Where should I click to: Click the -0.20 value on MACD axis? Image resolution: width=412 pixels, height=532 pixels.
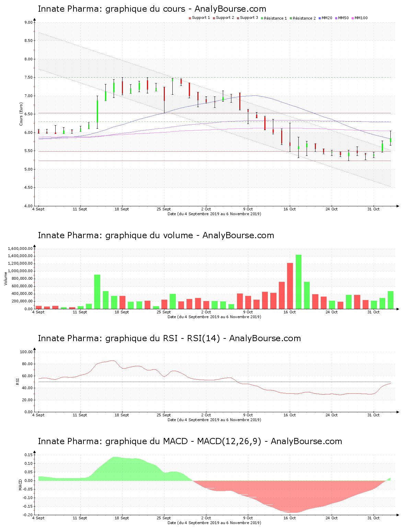[28, 515]
